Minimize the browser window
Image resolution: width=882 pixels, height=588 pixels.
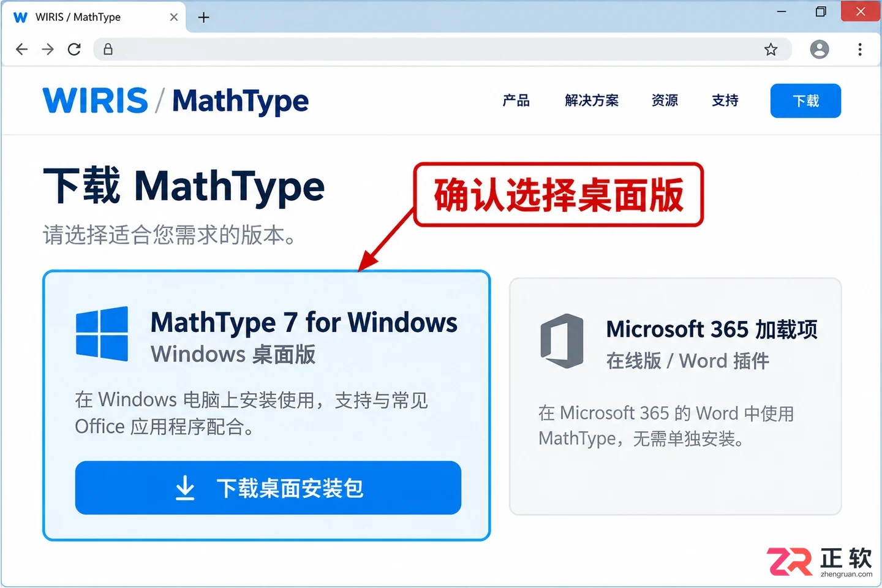coord(782,11)
